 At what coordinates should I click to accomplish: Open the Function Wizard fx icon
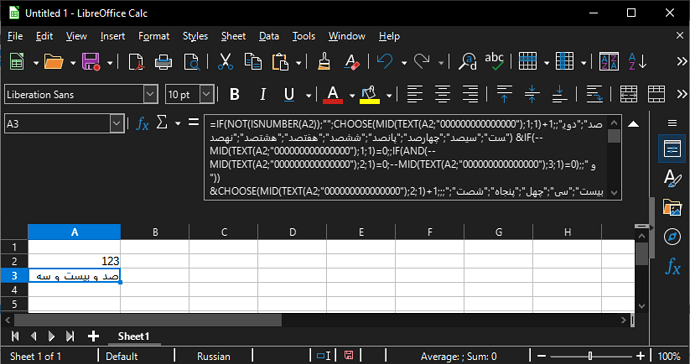pos(142,124)
